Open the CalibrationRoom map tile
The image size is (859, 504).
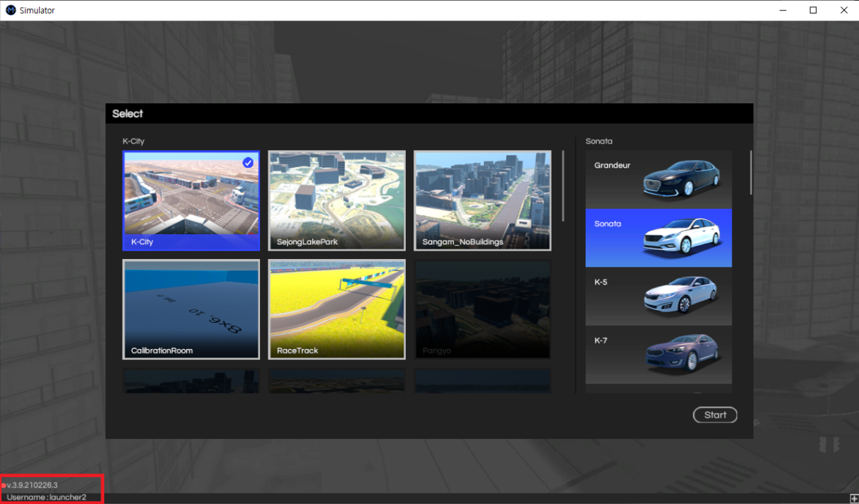[191, 309]
